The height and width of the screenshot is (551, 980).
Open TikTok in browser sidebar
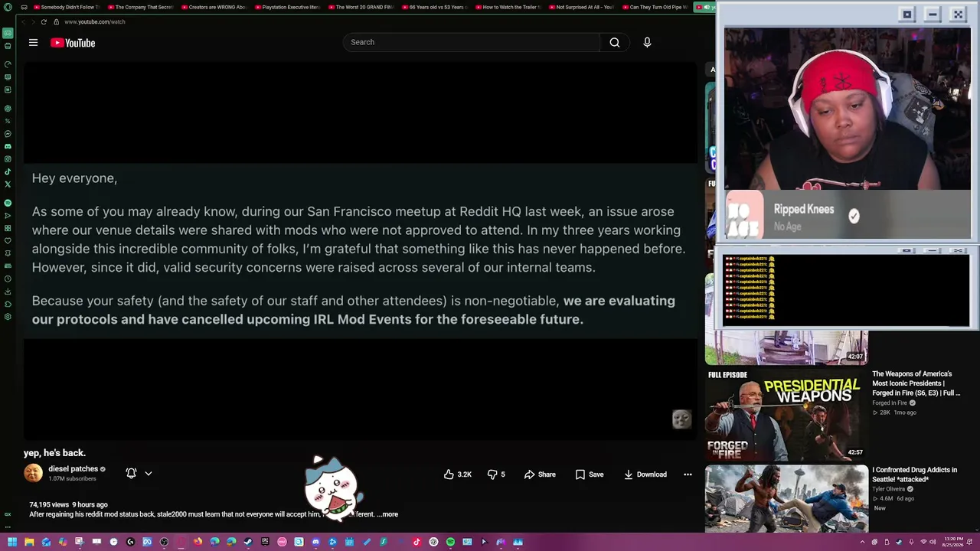8,171
